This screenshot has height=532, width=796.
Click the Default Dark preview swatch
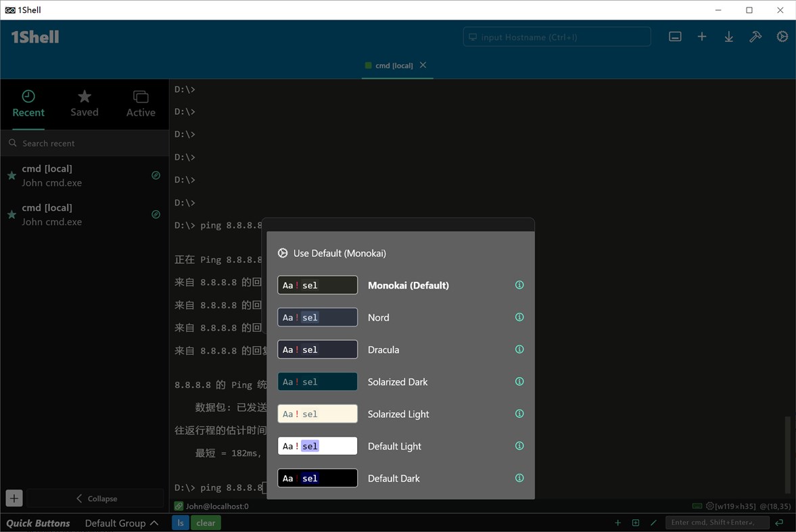pyautogui.click(x=317, y=478)
